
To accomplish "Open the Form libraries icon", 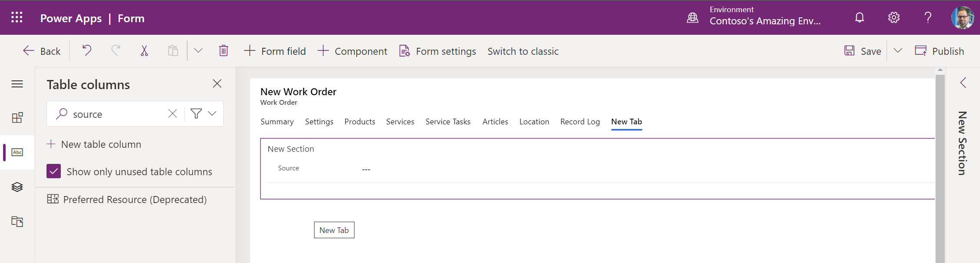I will pyautogui.click(x=17, y=222).
